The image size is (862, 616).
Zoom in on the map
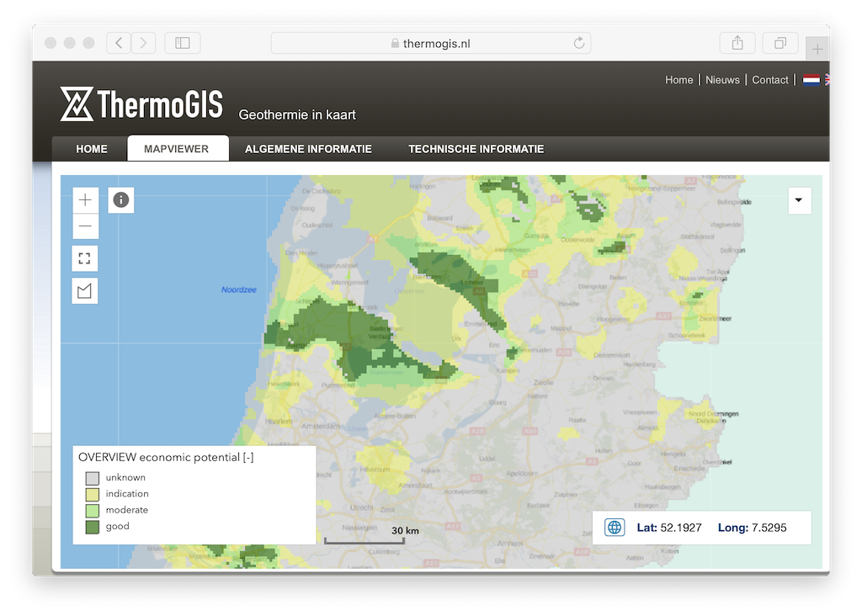85,200
